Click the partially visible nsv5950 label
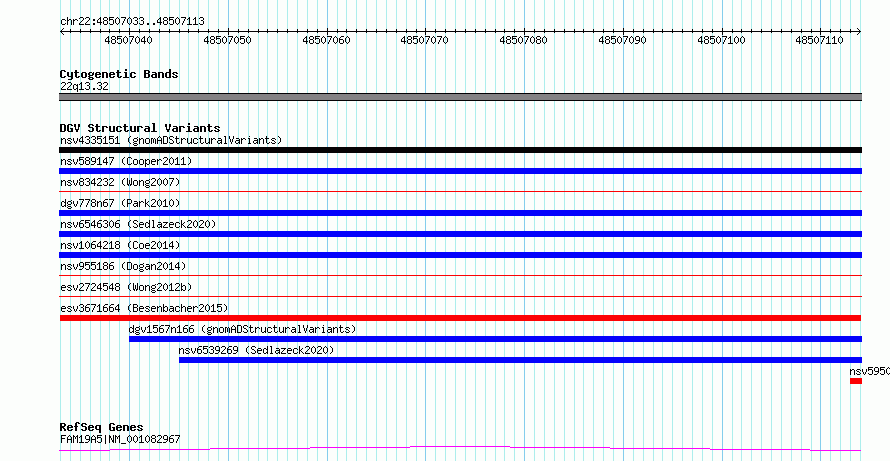This screenshot has width=890, height=461. pos(870,371)
